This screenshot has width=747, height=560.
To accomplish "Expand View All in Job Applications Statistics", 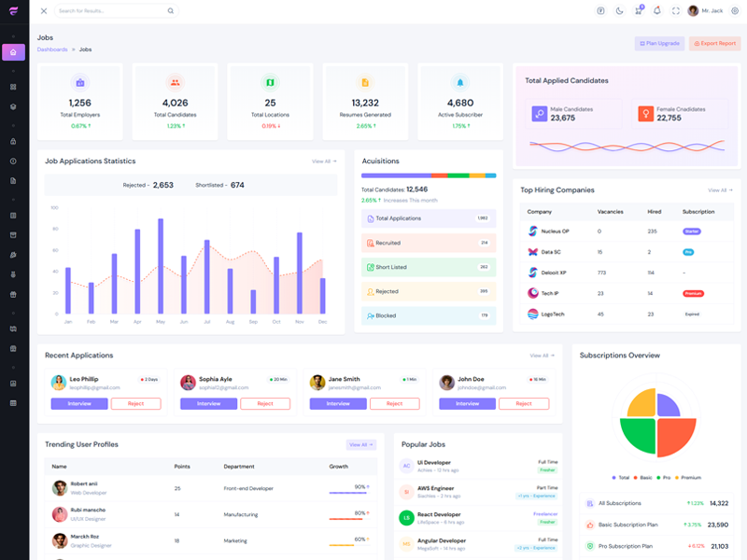I will 324,161.
